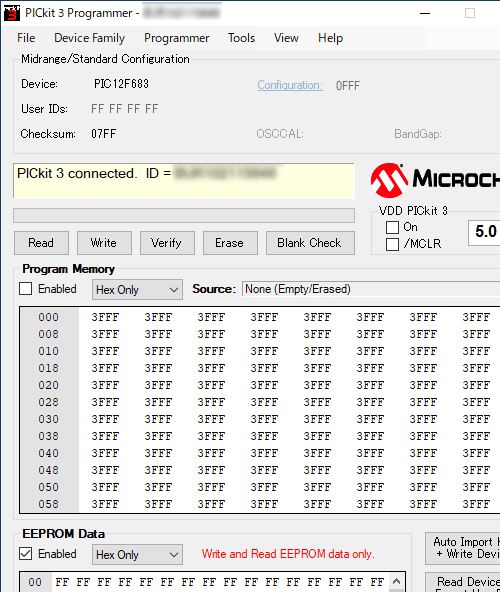Click the PICkit 3 Programmer title bar icon
Image resolution: width=500 pixels, height=592 pixels.
11,13
